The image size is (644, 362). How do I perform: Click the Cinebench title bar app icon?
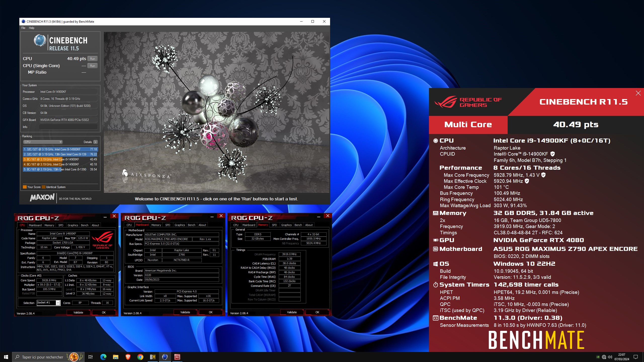(x=23, y=21)
